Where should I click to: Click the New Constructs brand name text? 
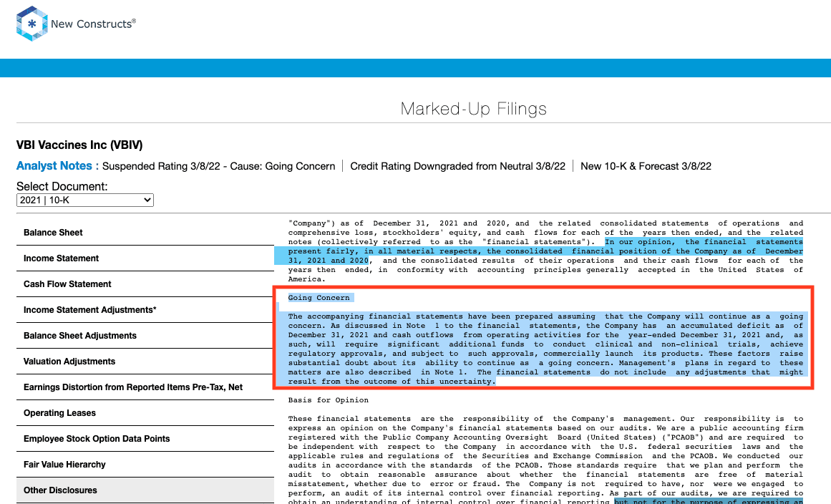pyautogui.click(x=93, y=24)
